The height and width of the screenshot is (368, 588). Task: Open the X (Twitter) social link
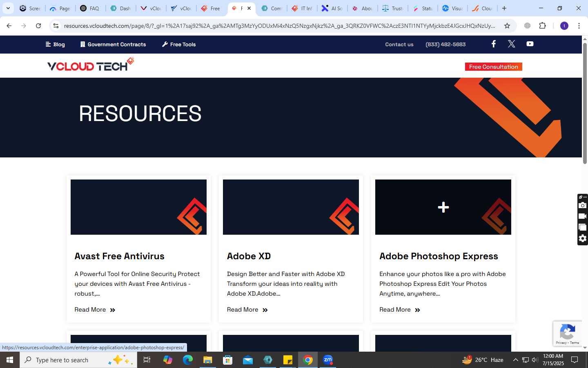click(511, 44)
